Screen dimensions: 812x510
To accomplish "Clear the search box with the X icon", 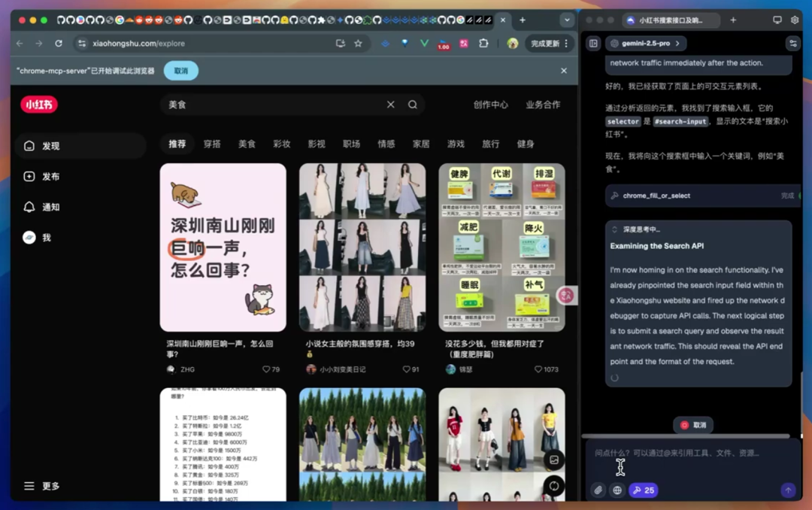I will (390, 105).
